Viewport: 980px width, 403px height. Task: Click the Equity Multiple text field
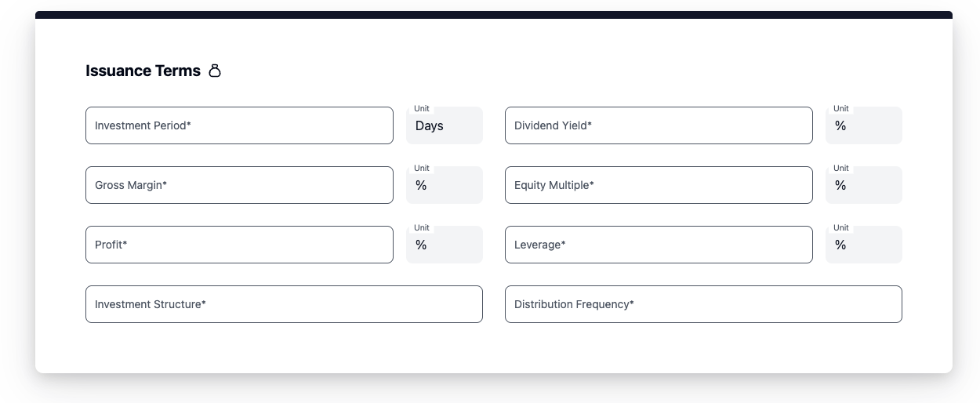[x=659, y=185]
